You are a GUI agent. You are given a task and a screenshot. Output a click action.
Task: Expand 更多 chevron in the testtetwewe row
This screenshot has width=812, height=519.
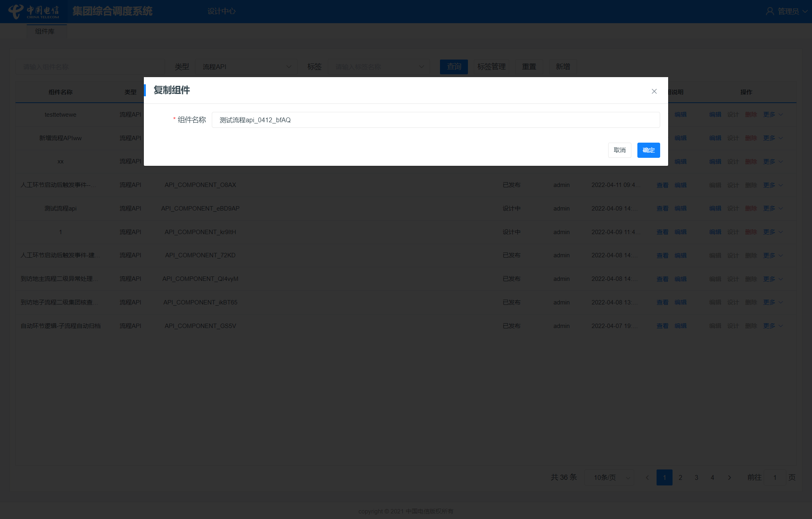coord(781,115)
